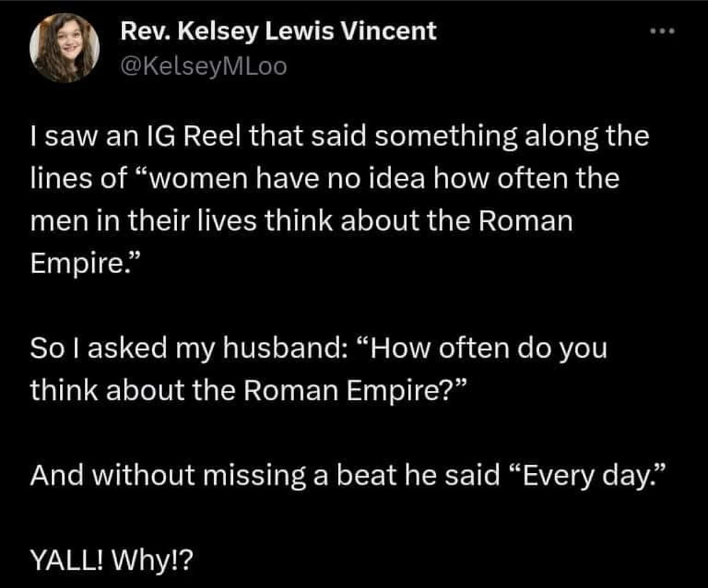The height and width of the screenshot is (588, 708).
Task: Click the @KelseyMLoo handle
Action: [204, 65]
